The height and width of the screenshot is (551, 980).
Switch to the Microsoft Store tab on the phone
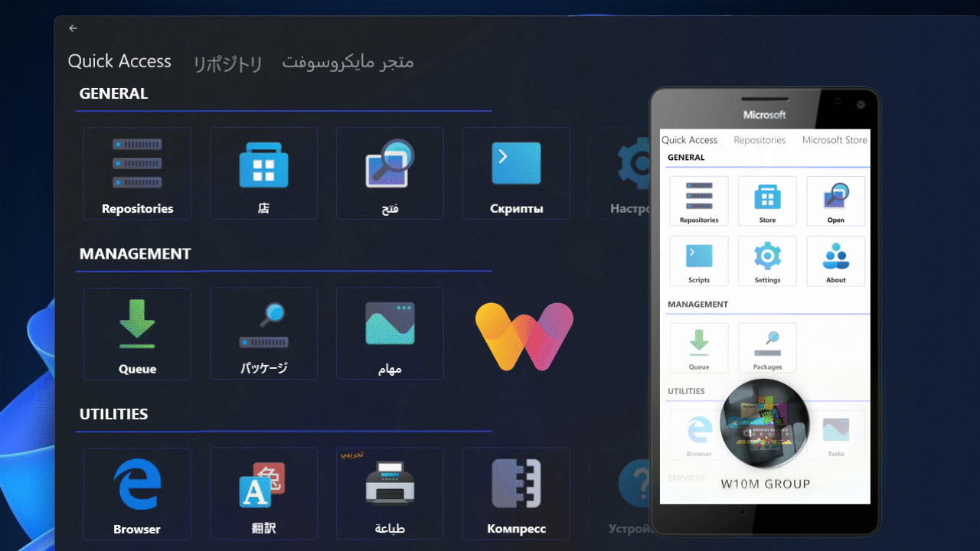pos(835,140)
